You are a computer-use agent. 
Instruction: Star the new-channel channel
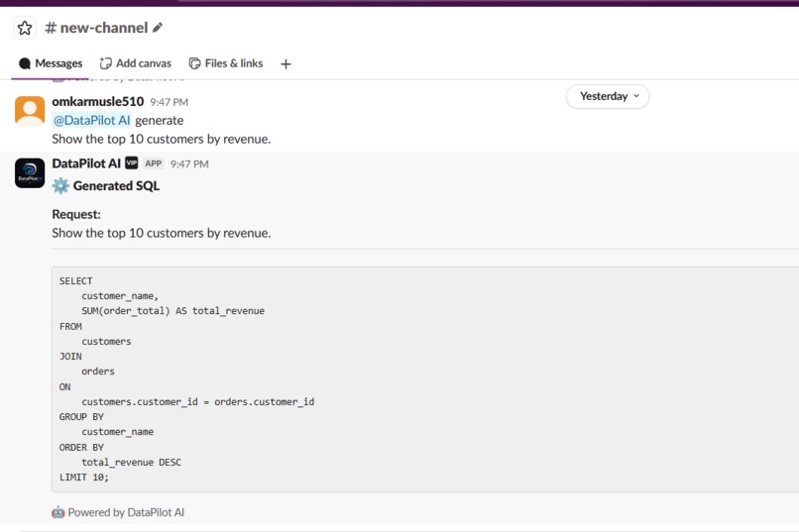[25, 28]
